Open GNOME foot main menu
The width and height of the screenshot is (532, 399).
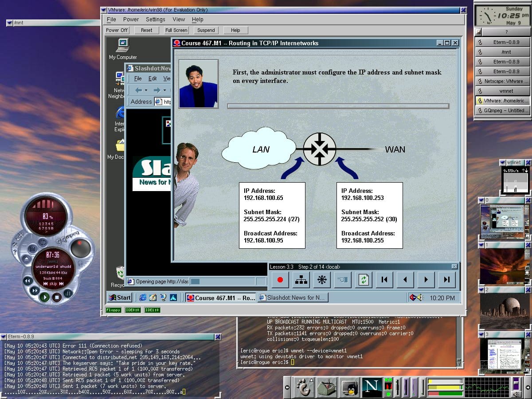coord(304,388)
